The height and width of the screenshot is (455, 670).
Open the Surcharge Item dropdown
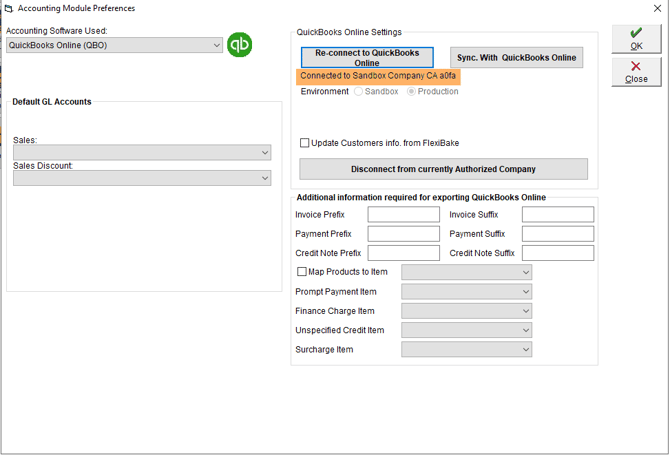[467, 349]
